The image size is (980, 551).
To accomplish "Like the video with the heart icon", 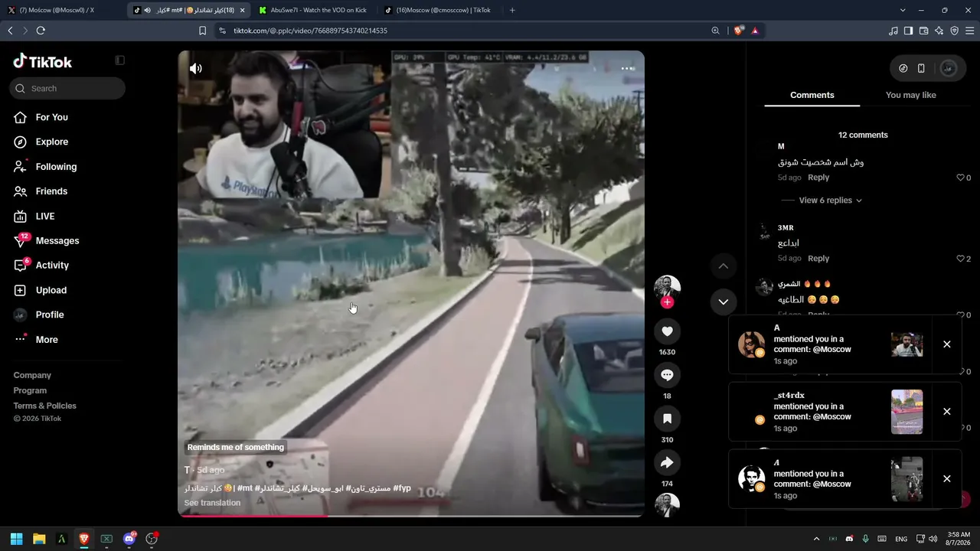I will pos(667,331).
